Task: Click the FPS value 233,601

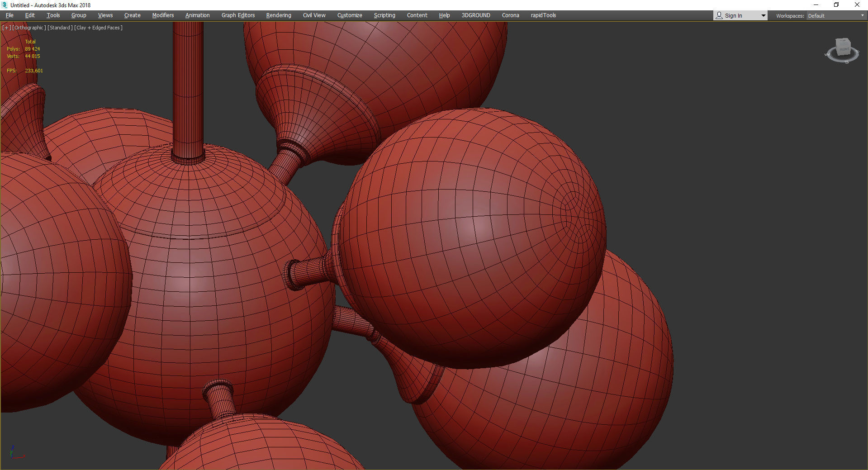Action: 34,71
